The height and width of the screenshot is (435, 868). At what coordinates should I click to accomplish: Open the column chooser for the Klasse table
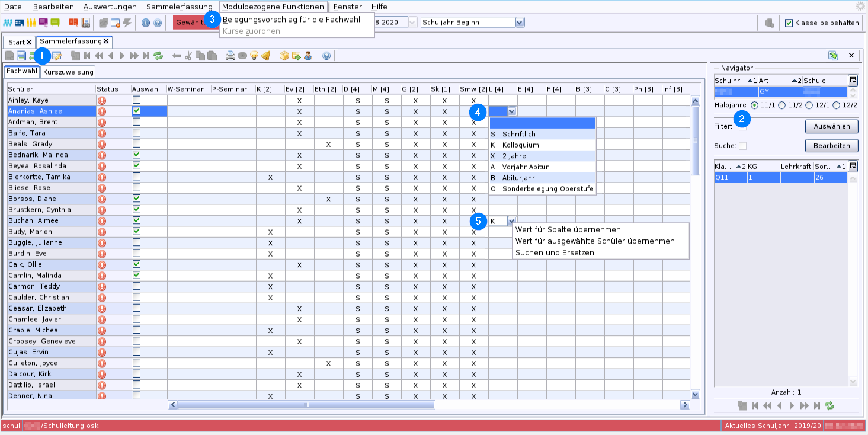(x=853, y=167)
